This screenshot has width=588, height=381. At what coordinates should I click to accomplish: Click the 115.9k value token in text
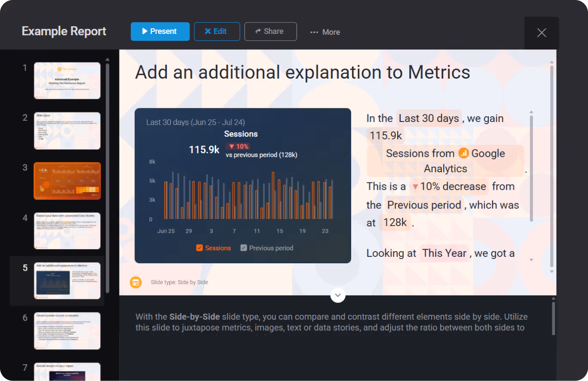(x=386, y=136)
